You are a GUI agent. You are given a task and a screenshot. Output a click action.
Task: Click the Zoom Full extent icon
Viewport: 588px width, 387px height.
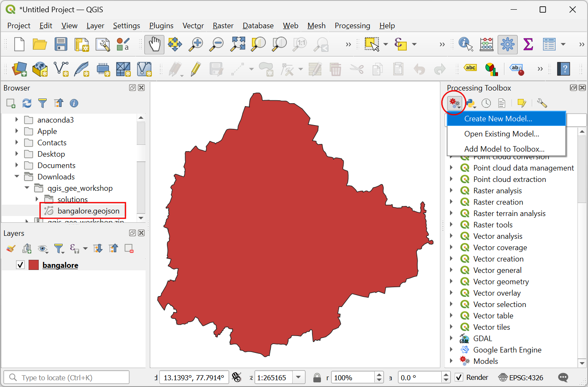click(x=238, y=44)
